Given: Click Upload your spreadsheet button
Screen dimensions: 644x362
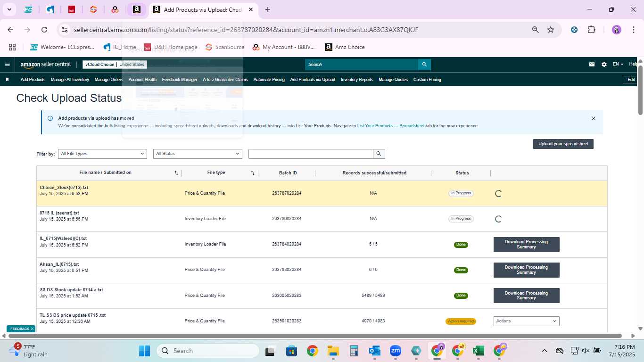Looking at the screenshot, I should (563, 144).
